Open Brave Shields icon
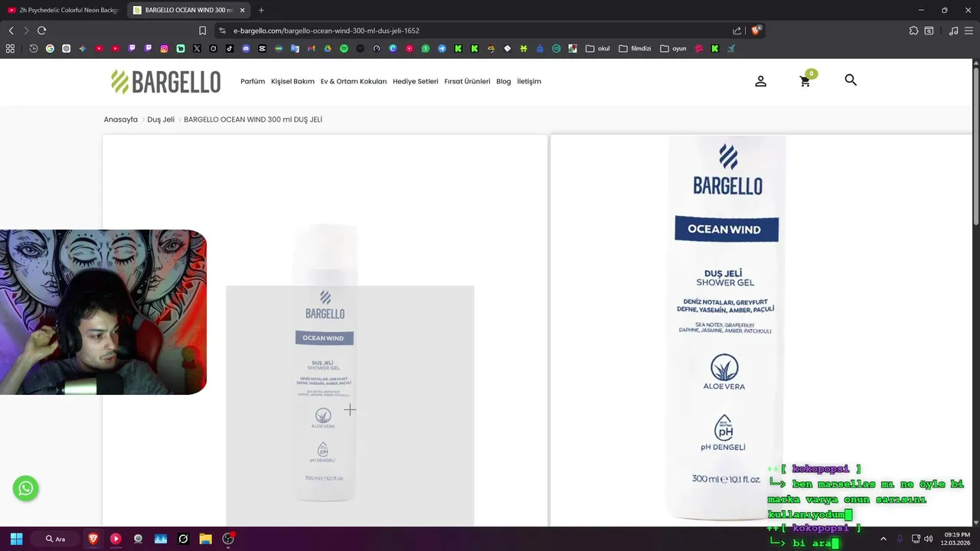The width and height of the screenshot is (980, 551). pyautogui.click(x=756, y=31)
